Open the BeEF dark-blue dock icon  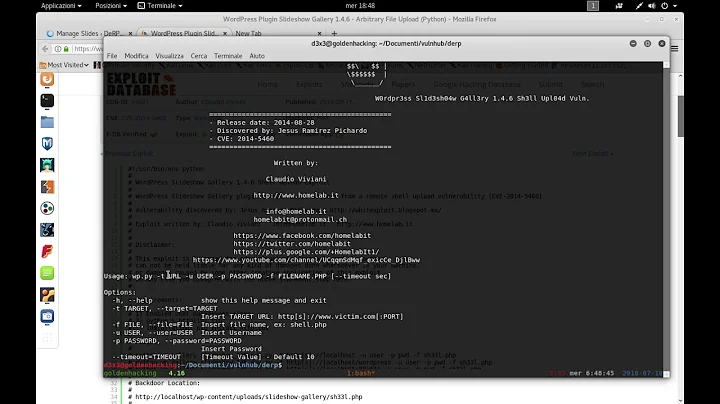[x=47, y=230]
